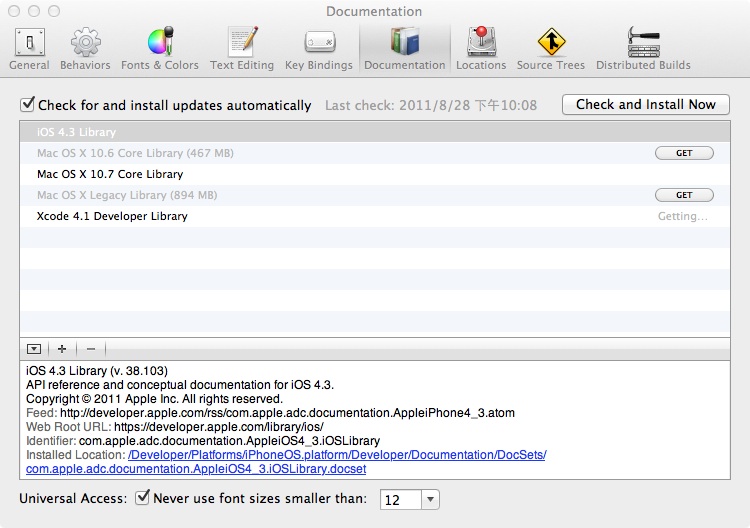Remove selected docset with minus button
The image size is (750, 528).
tap(90, 349)
